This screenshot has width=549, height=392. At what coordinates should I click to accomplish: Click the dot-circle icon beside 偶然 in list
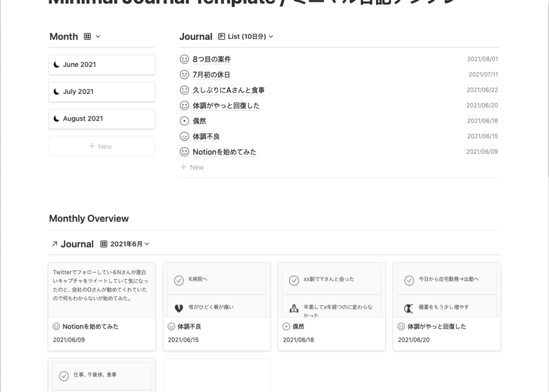coord(184,121)
